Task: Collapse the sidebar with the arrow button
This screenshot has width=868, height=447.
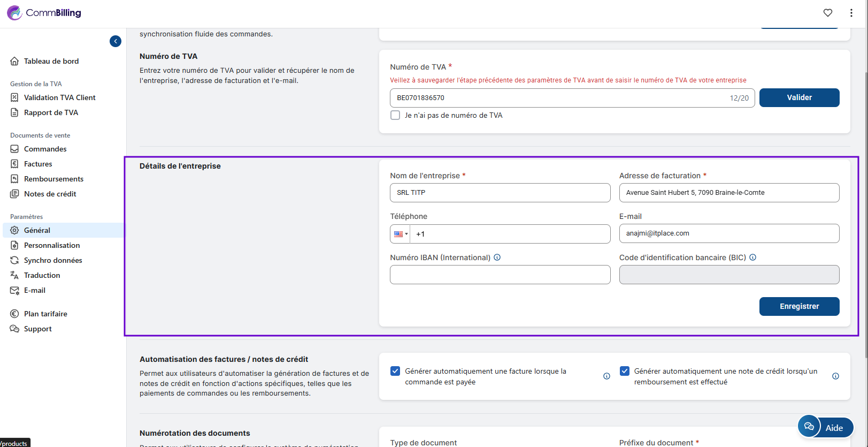Action: (x=116, y=41)
